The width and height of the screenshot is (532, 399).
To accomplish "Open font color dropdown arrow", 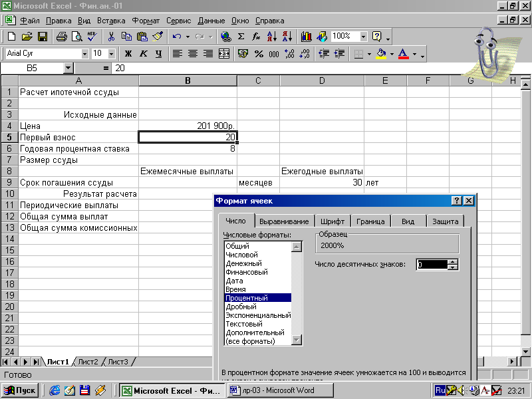I will pyautogui.click(x=414, y=54).
